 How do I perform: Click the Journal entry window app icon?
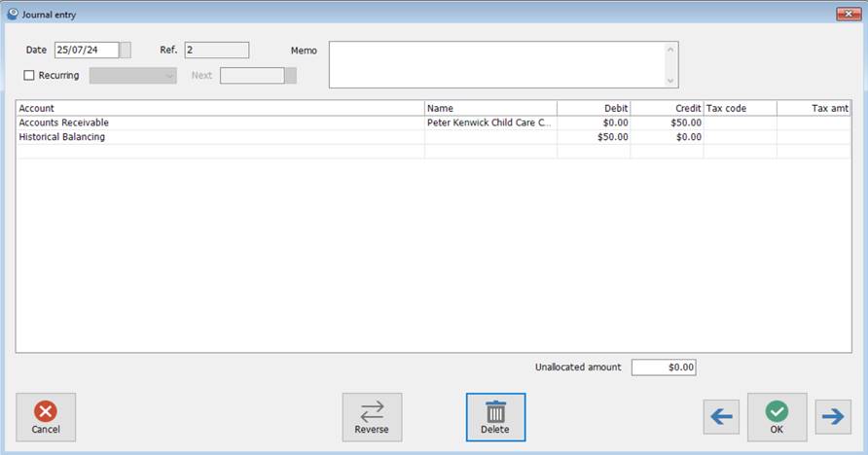pyautogui.click(x=13, y=14)
